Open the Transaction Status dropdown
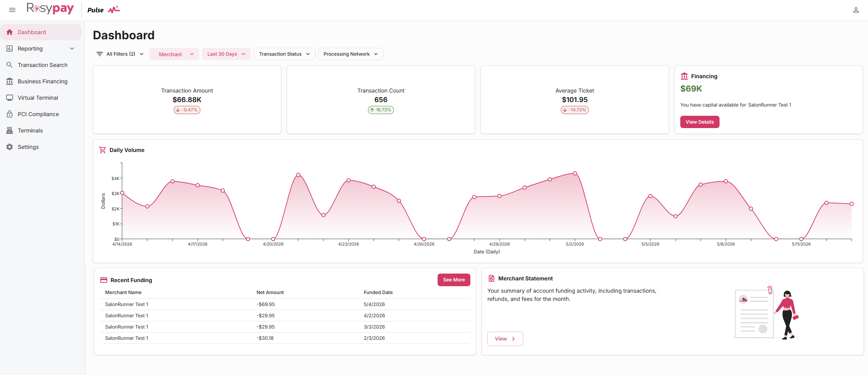The height and width of the screenshot is (375, 868). coord(284,54)
